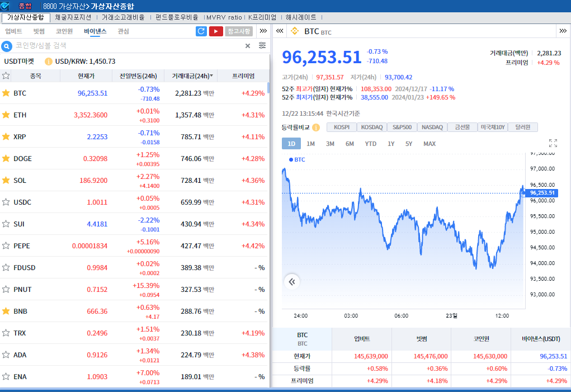The width and height of the screenshot is (571, 392).
Task: Open the search filter settings icon
Action: [262, 46]
